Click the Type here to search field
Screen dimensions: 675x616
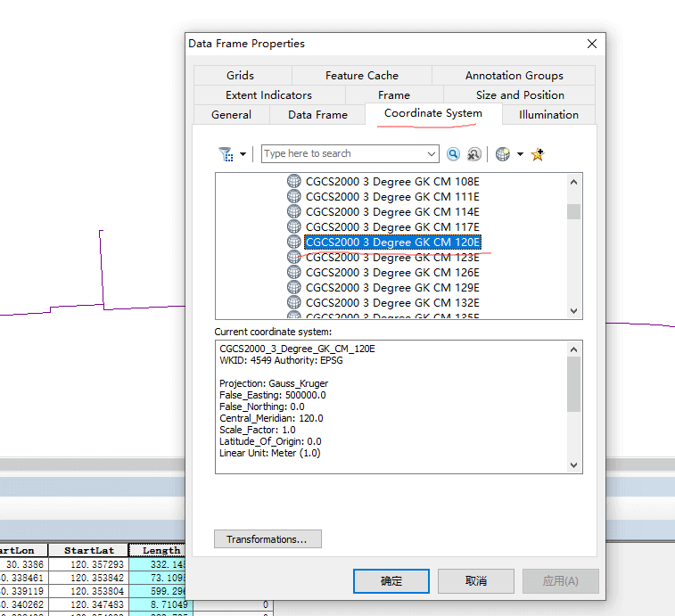pos(343,154)
